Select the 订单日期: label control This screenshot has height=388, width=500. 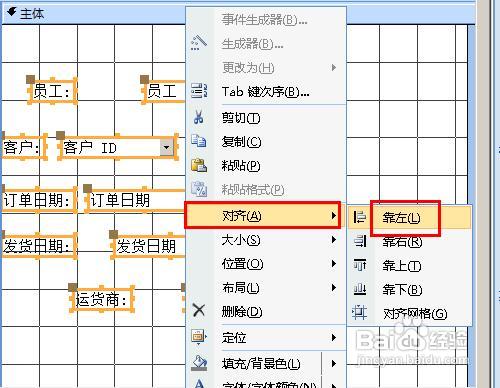38,200
